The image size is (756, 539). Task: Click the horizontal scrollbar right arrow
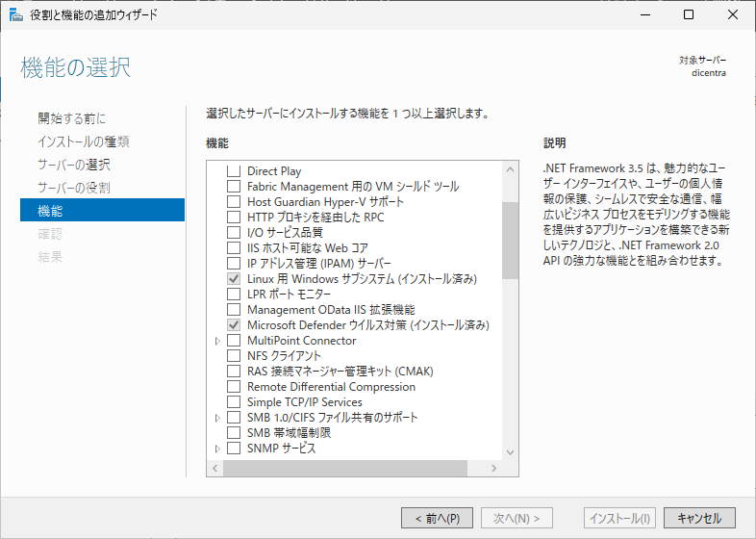click(494, 468)
